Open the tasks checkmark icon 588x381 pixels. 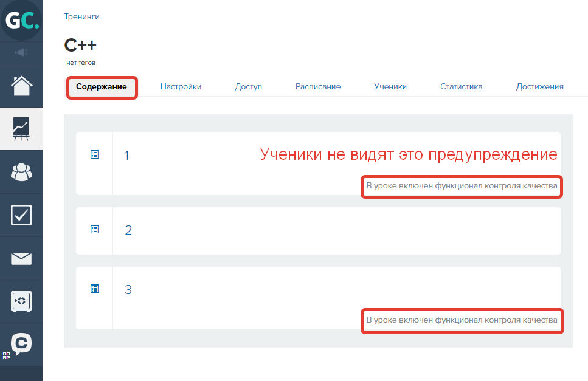pos(21,215)
